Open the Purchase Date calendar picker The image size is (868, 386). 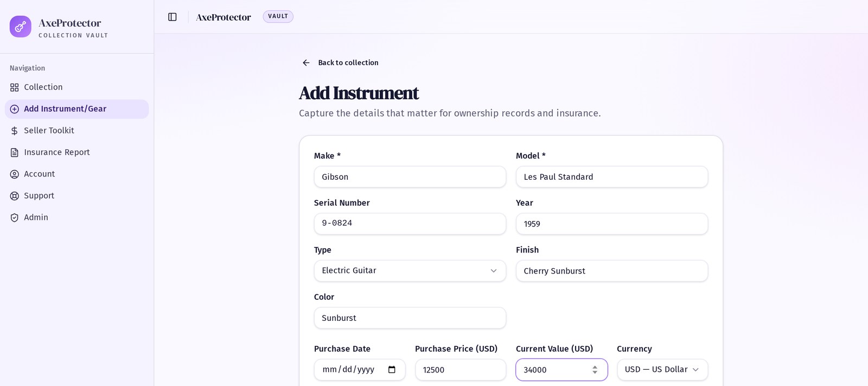[x=392, y=370]
